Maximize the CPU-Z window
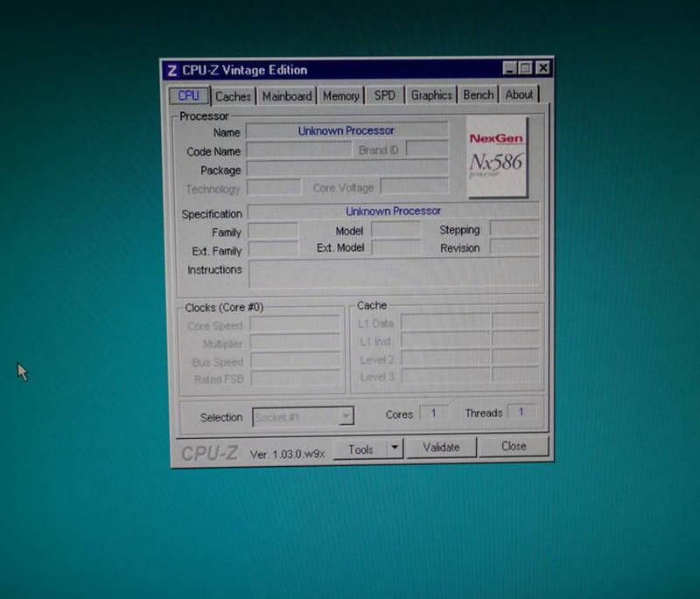This screenshot has width=700, height=599. click(x=525, y=68)
